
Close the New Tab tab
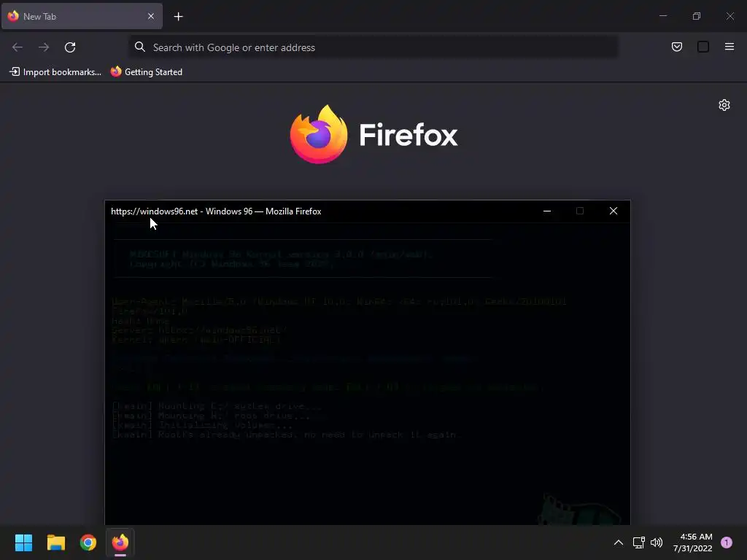tap(151, 16)
